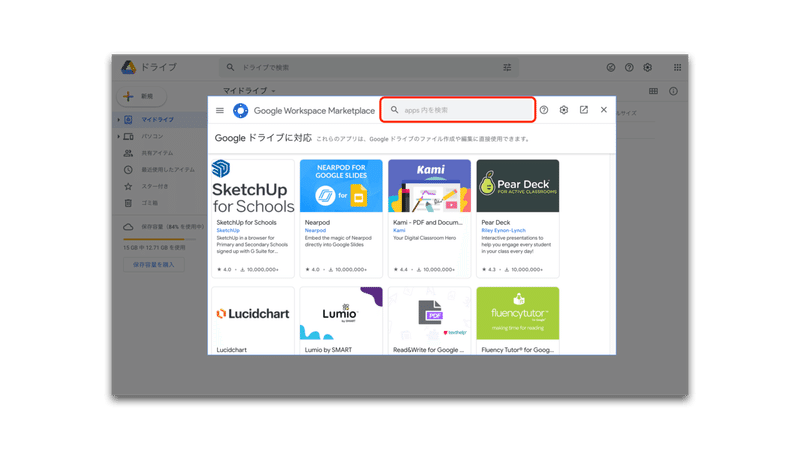Open the Read&Write for Google thumbnail

(x=429, y=313)
